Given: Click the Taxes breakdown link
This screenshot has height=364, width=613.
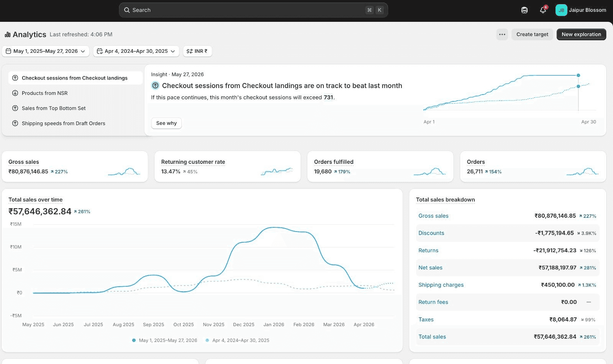Looking at the screenshot, I should (426, 320).
